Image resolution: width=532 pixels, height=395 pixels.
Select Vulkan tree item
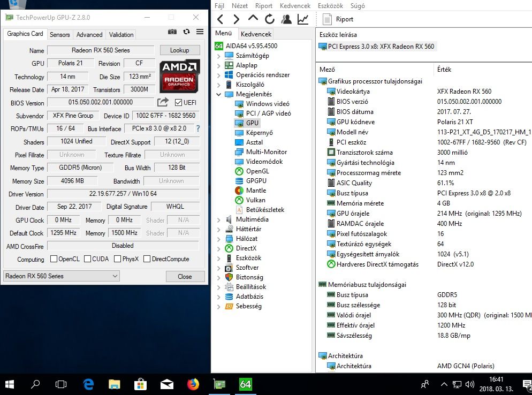click(255, 200)
